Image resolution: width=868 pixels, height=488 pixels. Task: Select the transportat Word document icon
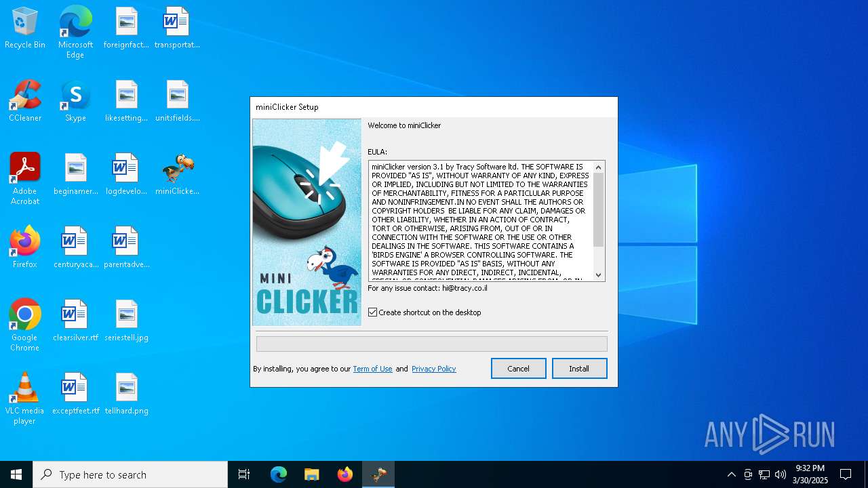pos(177,28)
